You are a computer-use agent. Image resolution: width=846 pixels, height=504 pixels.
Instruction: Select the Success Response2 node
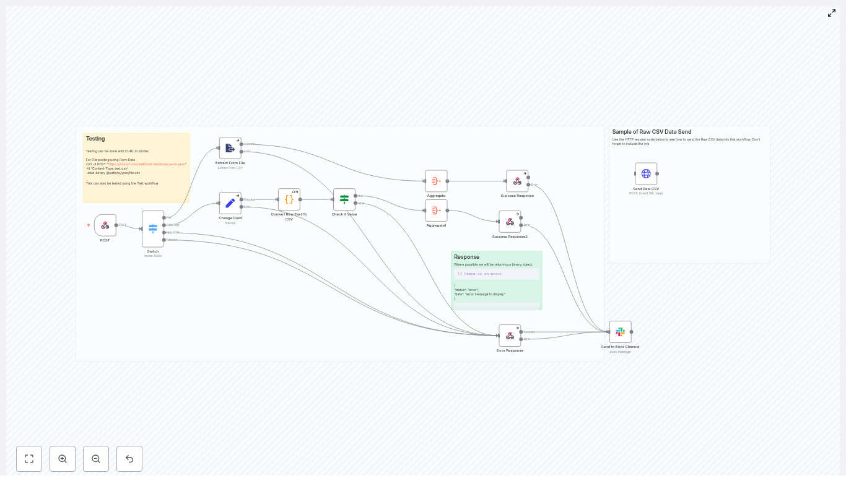tap(510, 221)
